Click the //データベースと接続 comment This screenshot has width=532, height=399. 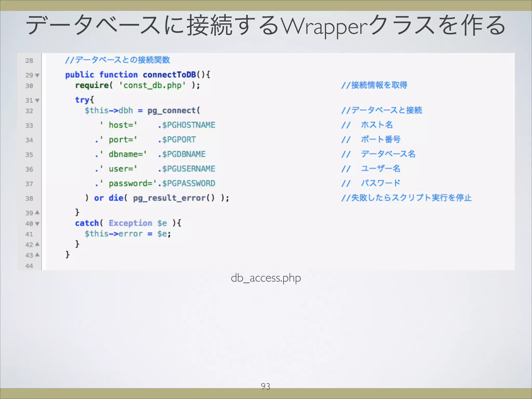[x=382, y=110]
